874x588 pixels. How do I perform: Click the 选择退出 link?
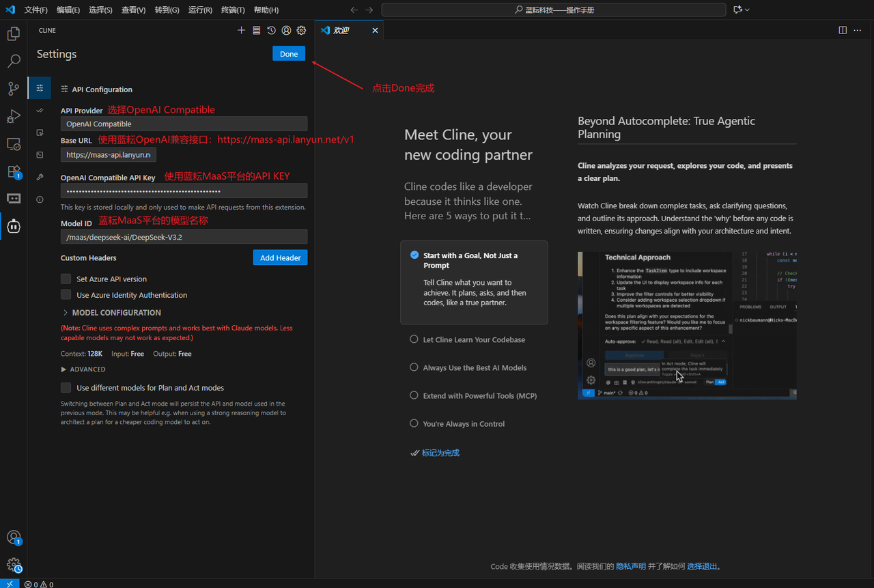point(702,566)
